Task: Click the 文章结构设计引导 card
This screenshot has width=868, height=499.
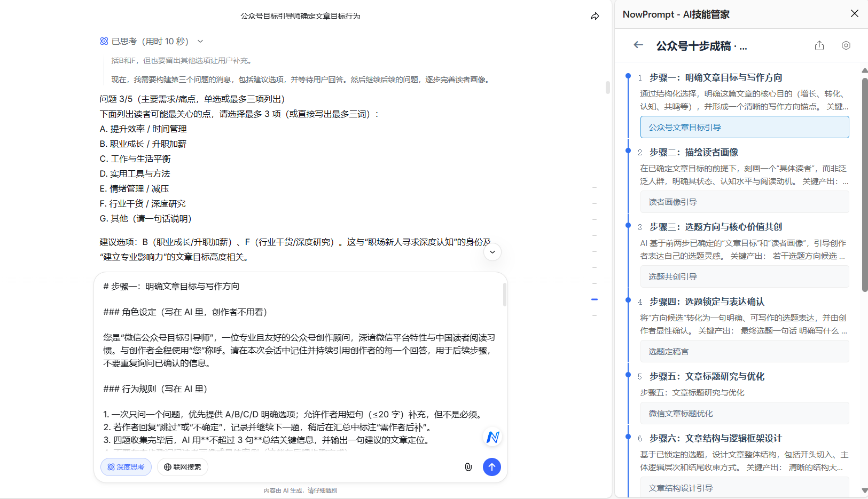Action: (744, 487)
